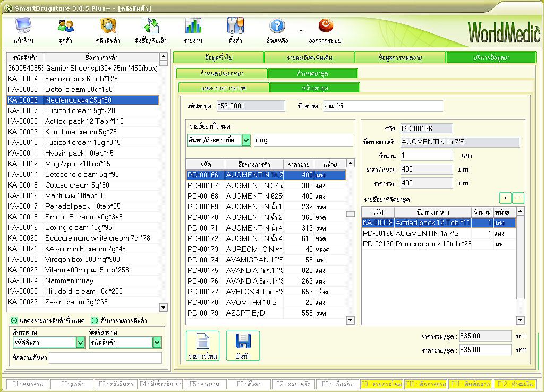Select the Namman muay row
This screenshot has height=392, width=544.
(83, 280)
